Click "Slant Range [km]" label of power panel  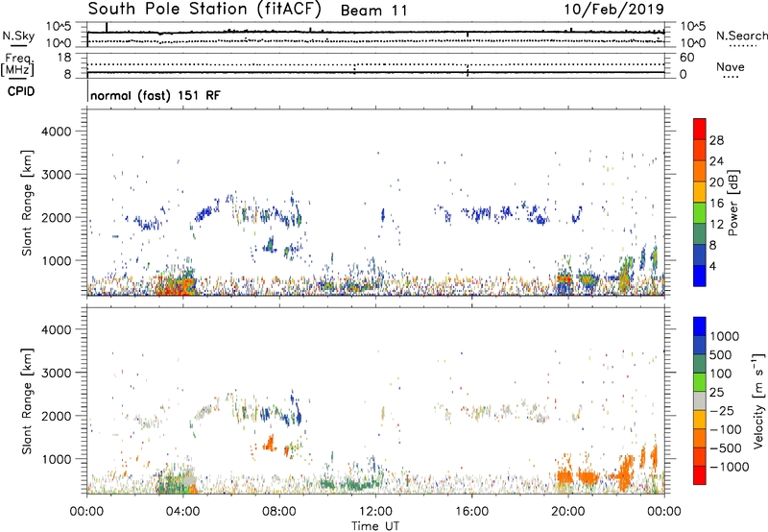(x=27, y=203)
